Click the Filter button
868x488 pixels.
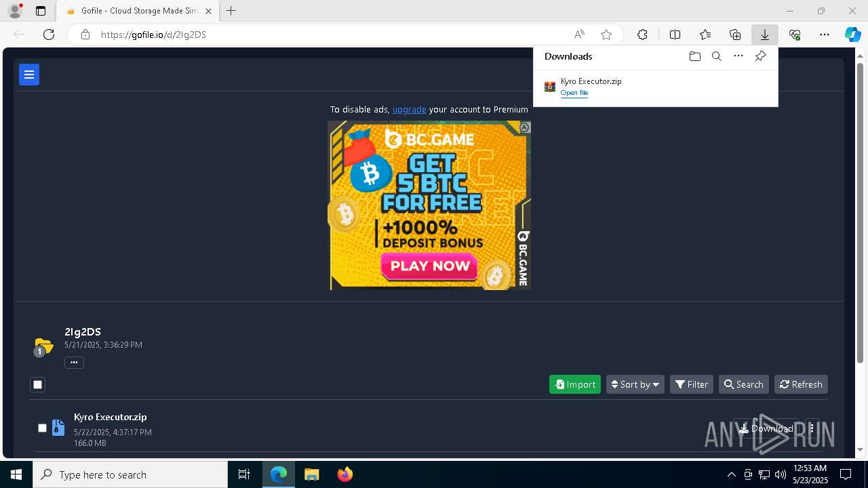pos(692,384)
